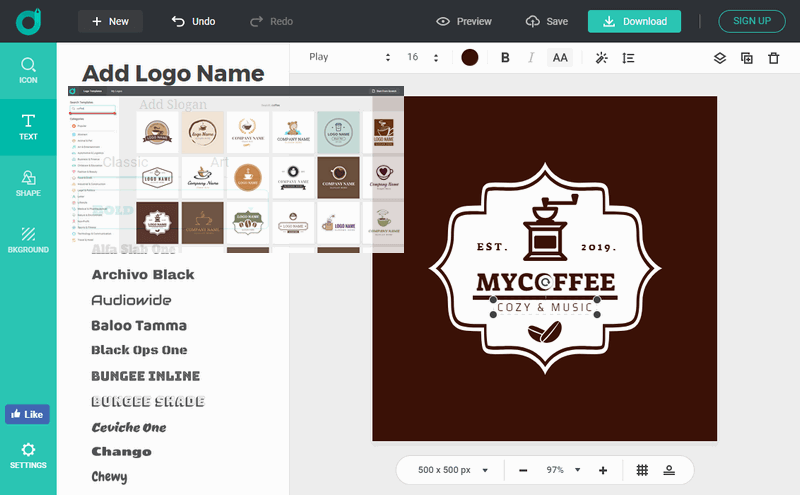Screen dimensions: 800x495
Task: Open the Play font family dropdown
Action: click(348, 57)
